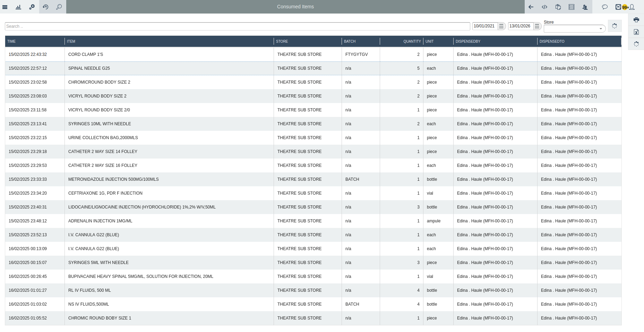The height and width of the screenshot is (332, 644).
Task: Click the code brackets icon
Action: pos(544,7)
